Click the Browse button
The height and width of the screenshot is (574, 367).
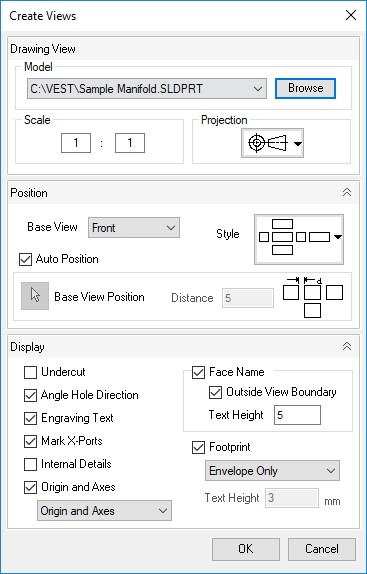point(305,88)
